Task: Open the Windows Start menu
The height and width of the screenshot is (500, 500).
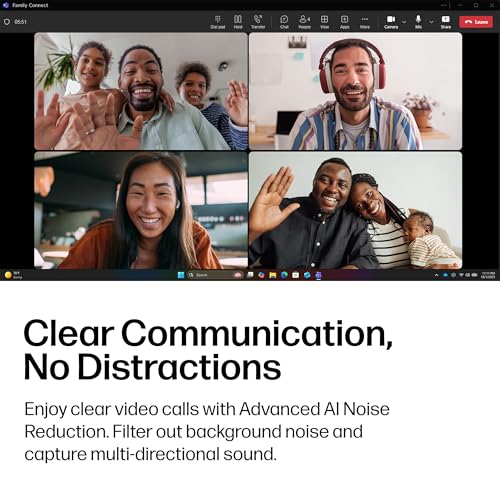Action: 181,275
